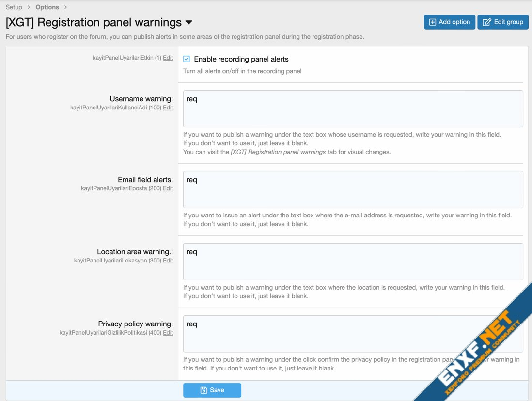Edit the kayitPanelUyarilariEtkin option
Screen dimensions: 532x401
tap(168, 58)
